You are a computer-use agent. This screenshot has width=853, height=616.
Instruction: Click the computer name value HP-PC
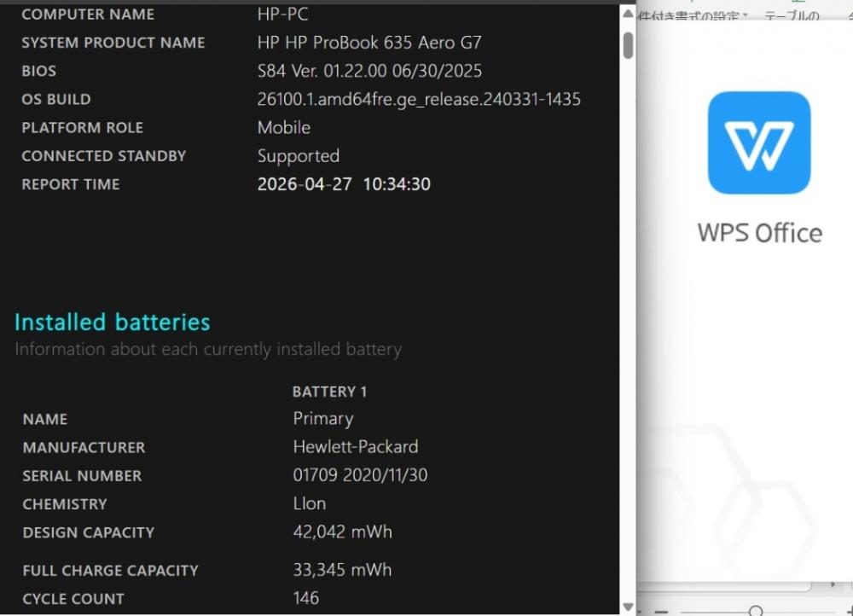coord(283,15)
